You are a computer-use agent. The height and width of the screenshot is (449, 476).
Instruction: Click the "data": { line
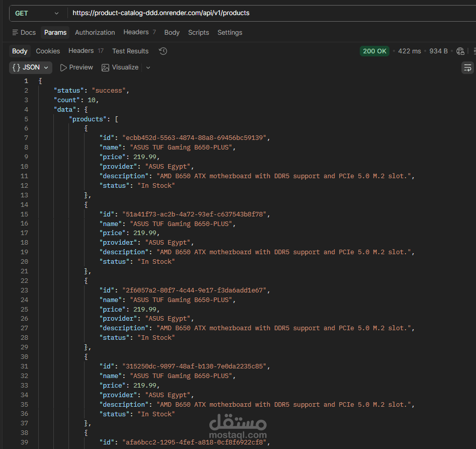(x=71, y=110)
